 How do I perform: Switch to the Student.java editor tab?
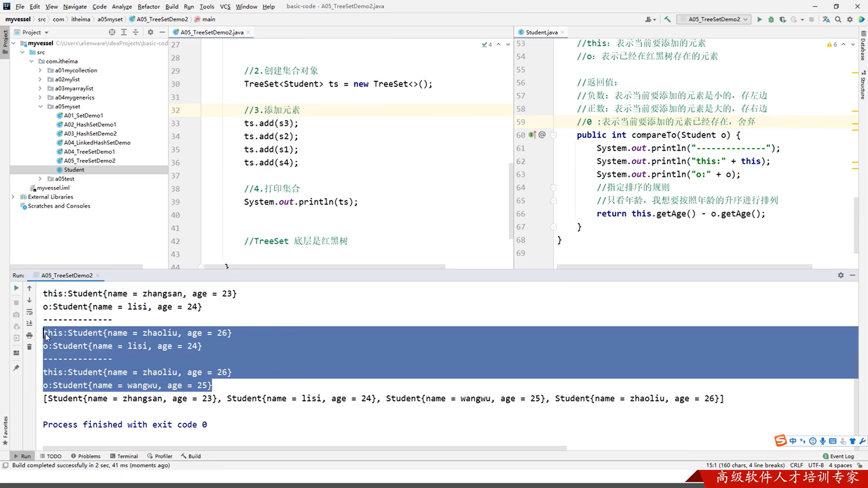coord(541,32)
